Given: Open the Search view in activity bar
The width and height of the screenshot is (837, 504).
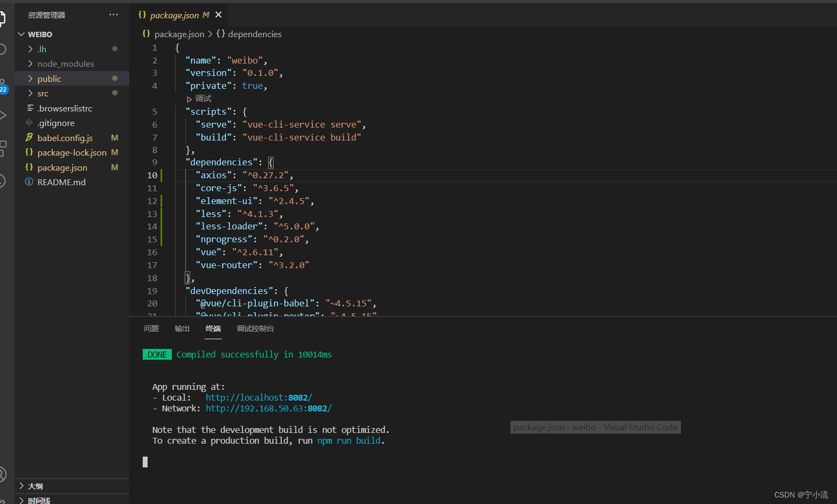Looking at the screenshot, I should point(2,49).
